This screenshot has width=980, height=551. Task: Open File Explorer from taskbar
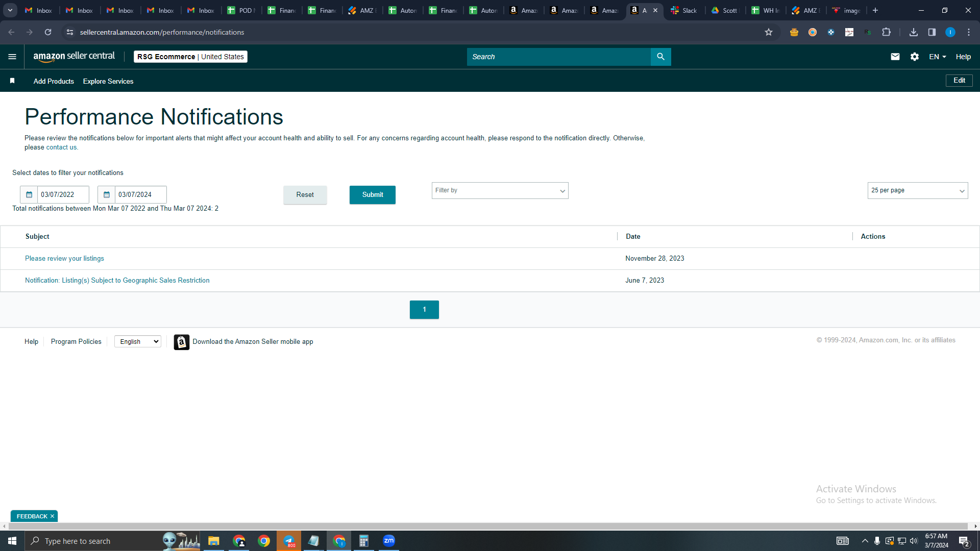[213, 541]
